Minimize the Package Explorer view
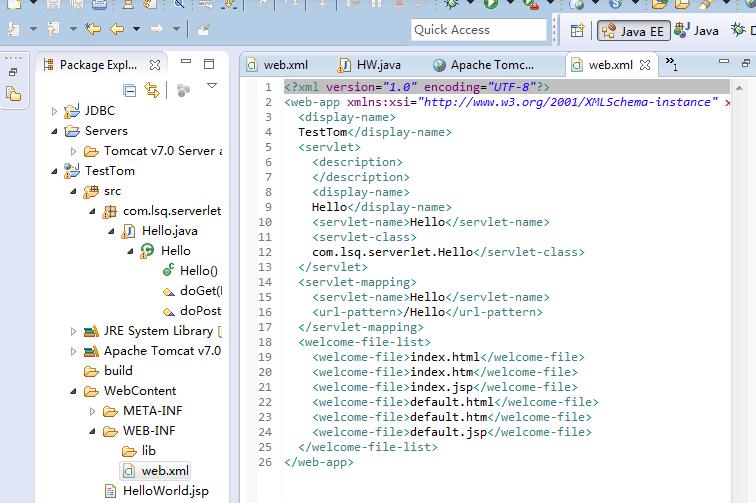The height and width of the screenshot is (503, 756). click(x=186, y=62)
